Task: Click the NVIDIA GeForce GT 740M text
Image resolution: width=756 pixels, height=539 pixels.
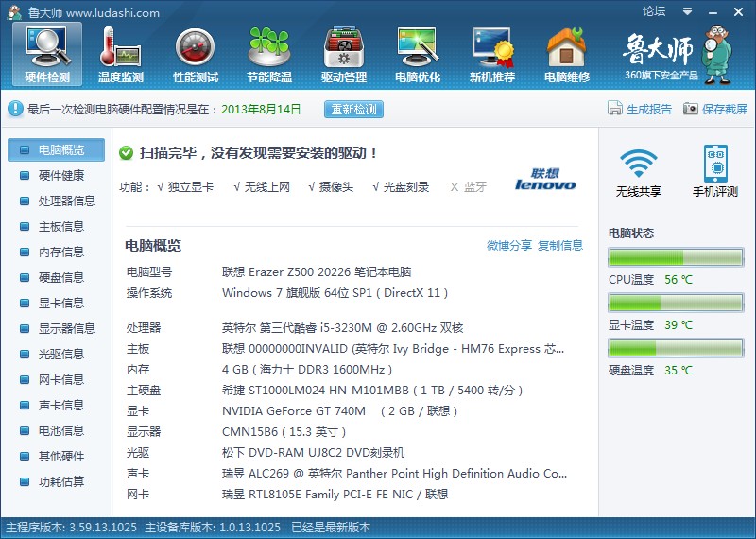Action: tap(340, 411)
